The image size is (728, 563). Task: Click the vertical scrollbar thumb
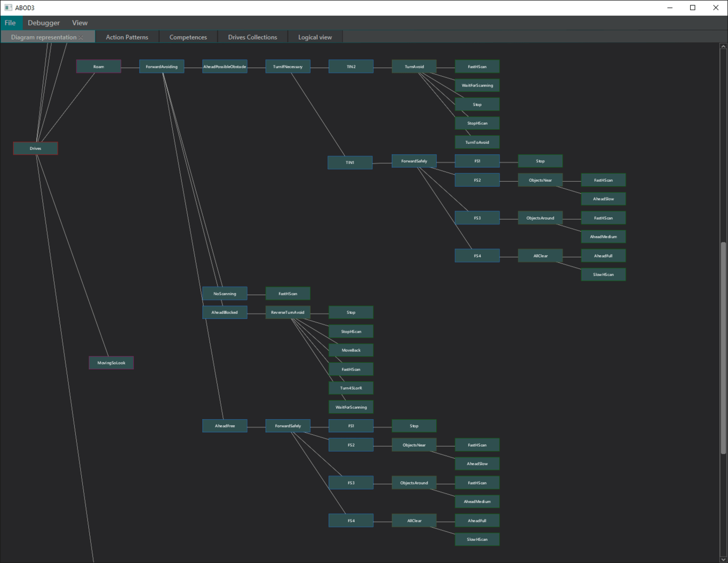723,348
